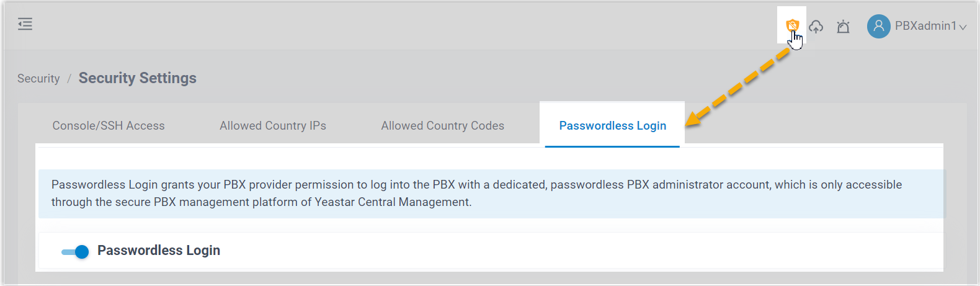Open the orange security shield icon
The image size is (980, 286).
(792, 25)
